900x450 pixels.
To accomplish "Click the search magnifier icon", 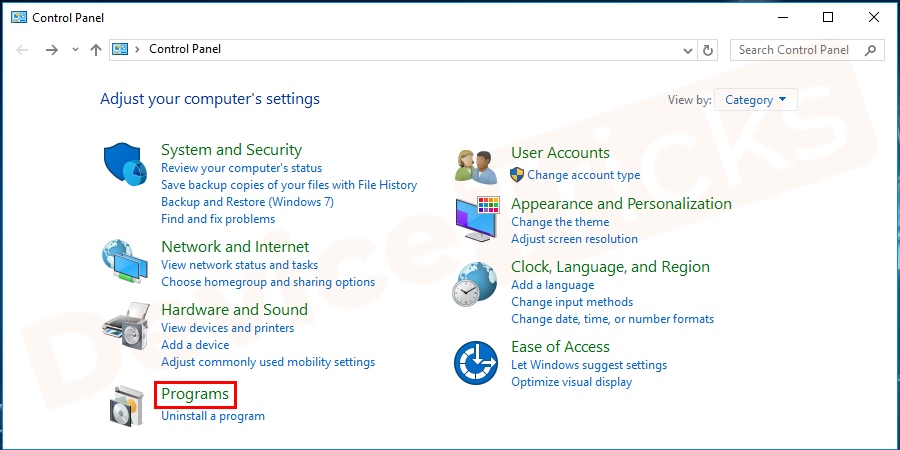I will pos(871,50).
